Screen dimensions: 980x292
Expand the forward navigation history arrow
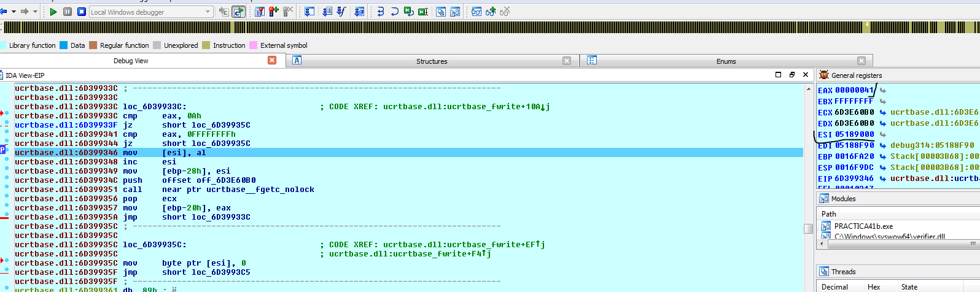tap(35, 12)
